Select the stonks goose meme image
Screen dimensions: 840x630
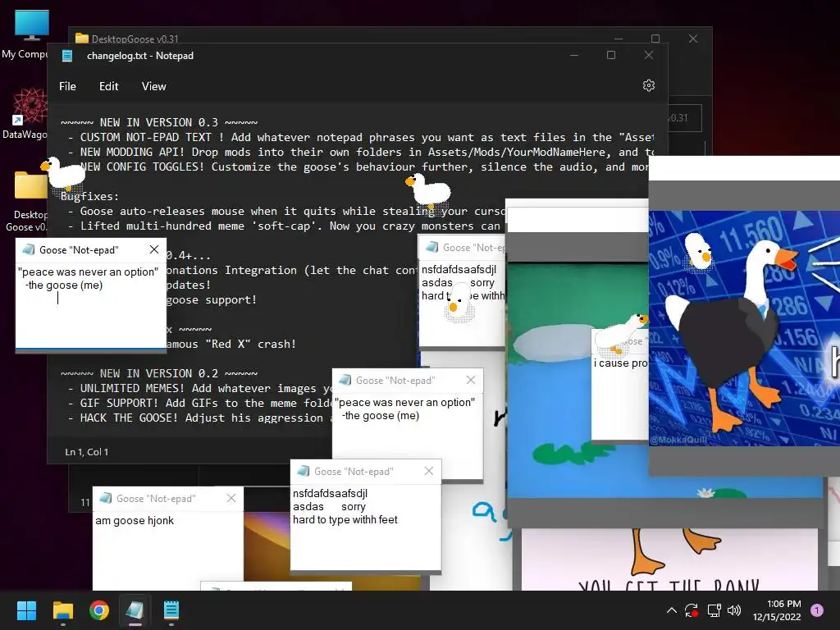click(744, 328)
